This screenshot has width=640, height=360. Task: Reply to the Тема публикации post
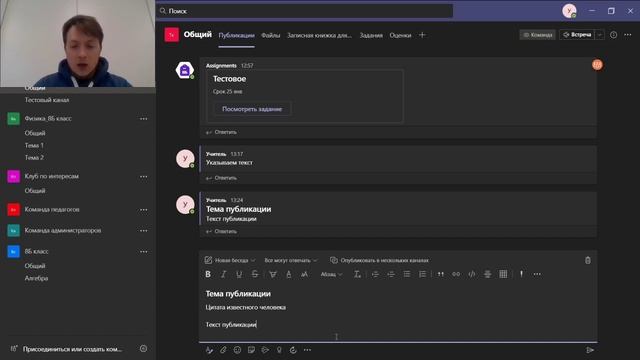[x=221, y=231]
